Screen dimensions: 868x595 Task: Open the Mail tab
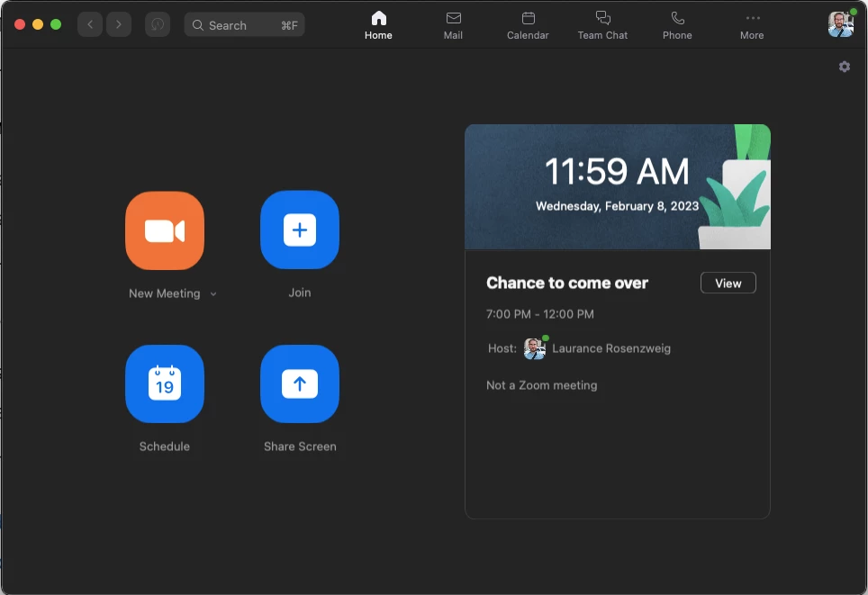click(x=454, y=25)
